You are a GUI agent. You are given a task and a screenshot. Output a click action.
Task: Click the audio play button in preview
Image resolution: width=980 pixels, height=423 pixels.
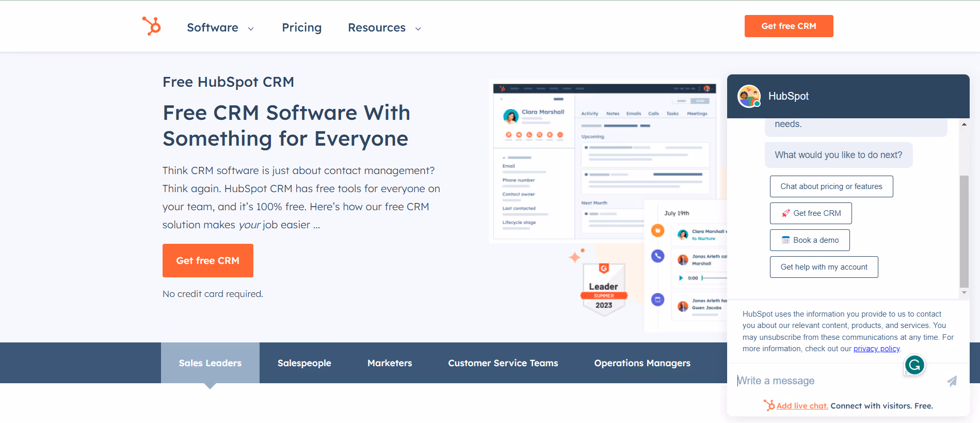[x=681, y=278]
